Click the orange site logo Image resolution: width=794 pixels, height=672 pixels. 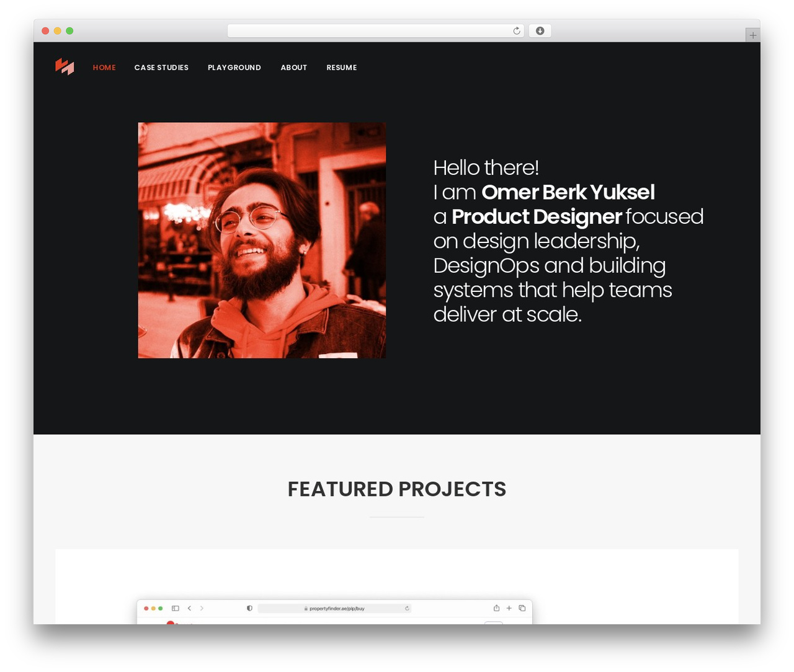65,66
